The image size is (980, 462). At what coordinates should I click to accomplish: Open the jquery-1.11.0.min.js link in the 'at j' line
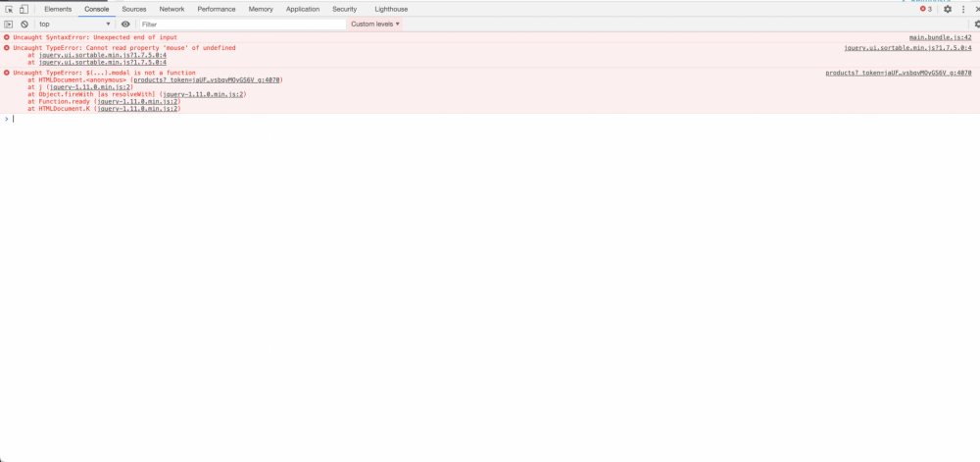pos(90,87)
